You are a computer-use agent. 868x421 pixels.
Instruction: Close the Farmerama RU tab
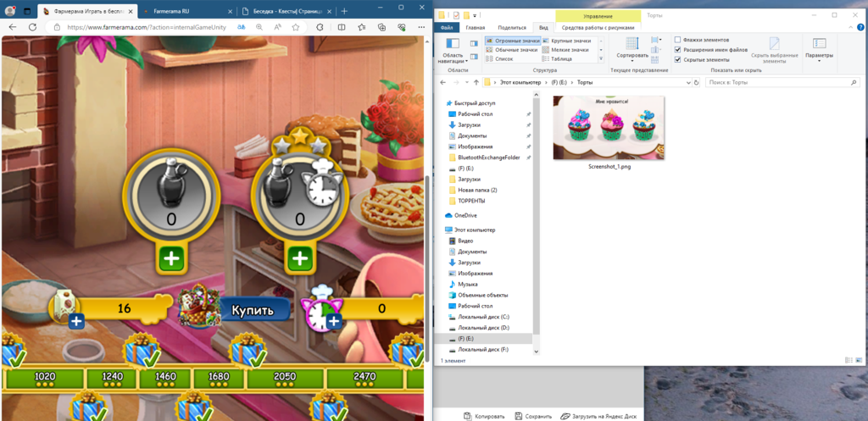point(230,11)
